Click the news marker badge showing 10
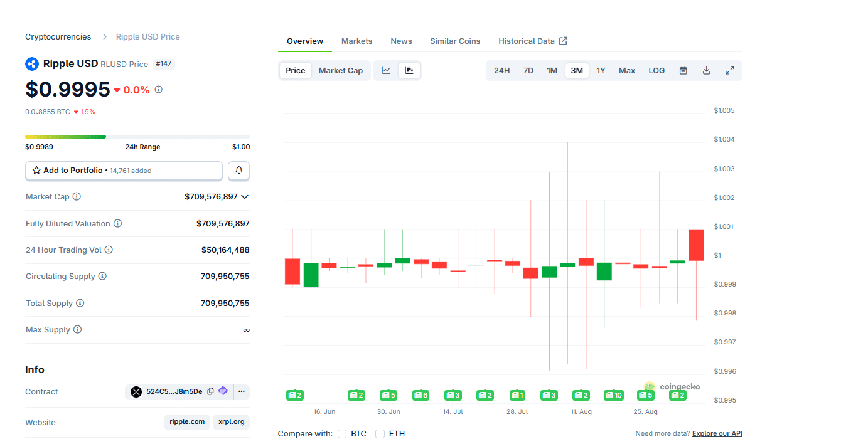 pyautogui.click(x=613, y=395)
